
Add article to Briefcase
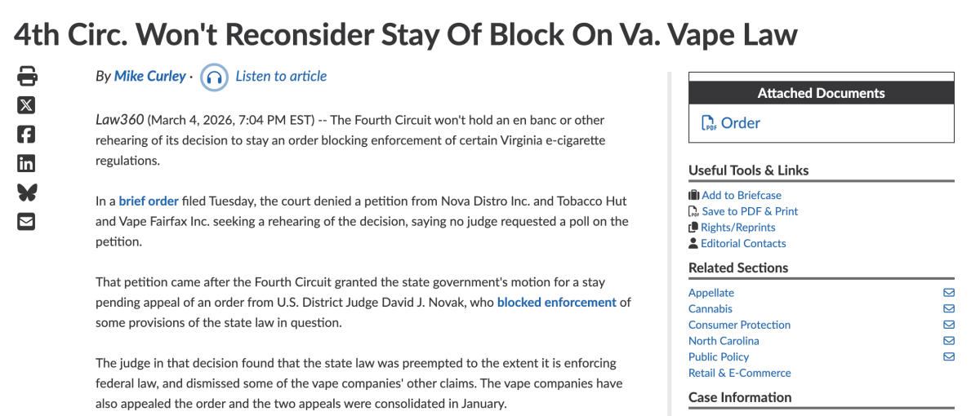click(x=741, y=195)
